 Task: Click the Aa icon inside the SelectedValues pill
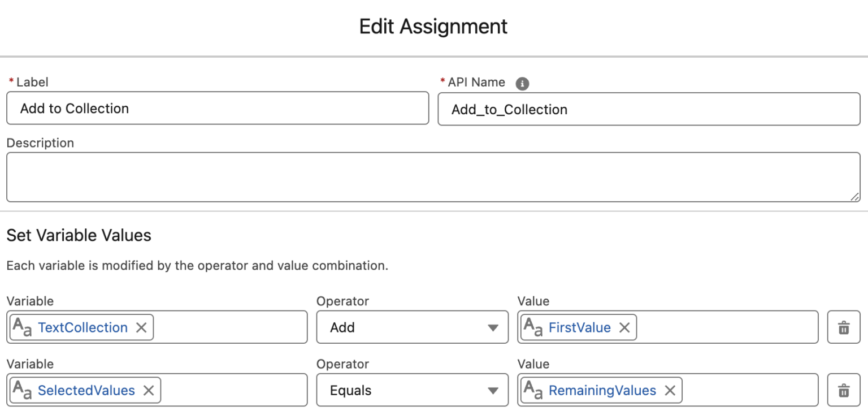pyautogui.click(x=23, y=390)
